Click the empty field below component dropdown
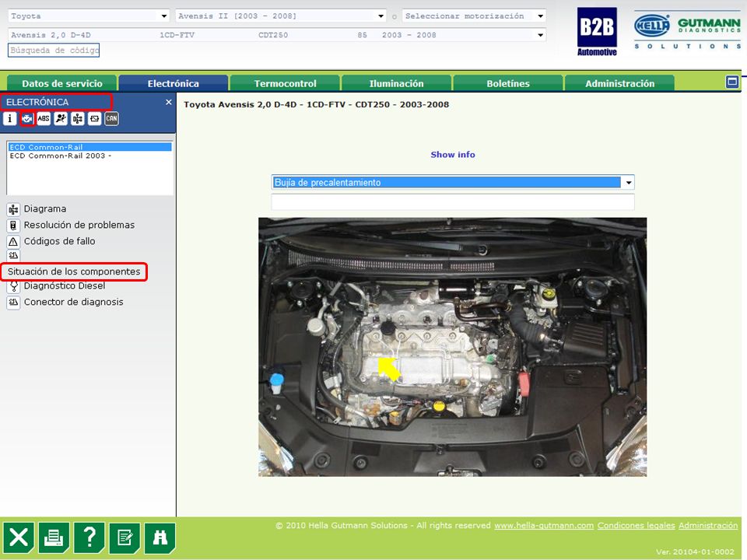 tap(453, 201)
